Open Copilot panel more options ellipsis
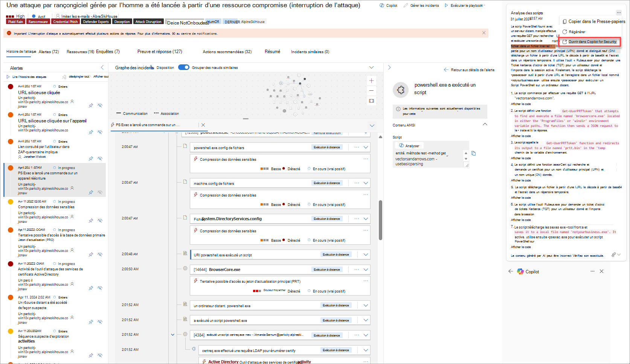 [x=592, y=271]
